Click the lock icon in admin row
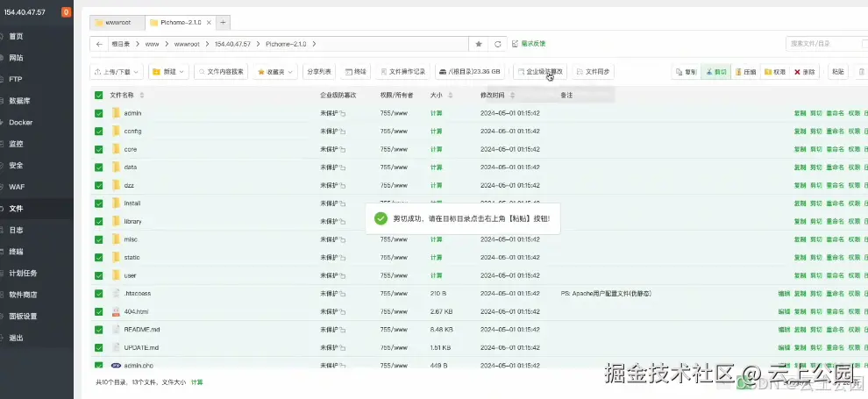 [343, 113]
